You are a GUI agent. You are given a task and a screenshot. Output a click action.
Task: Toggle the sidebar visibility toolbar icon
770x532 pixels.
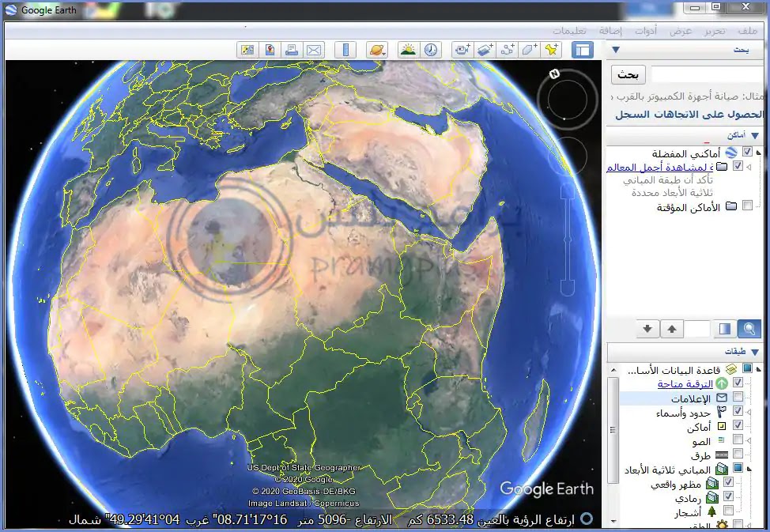[583, 50]
